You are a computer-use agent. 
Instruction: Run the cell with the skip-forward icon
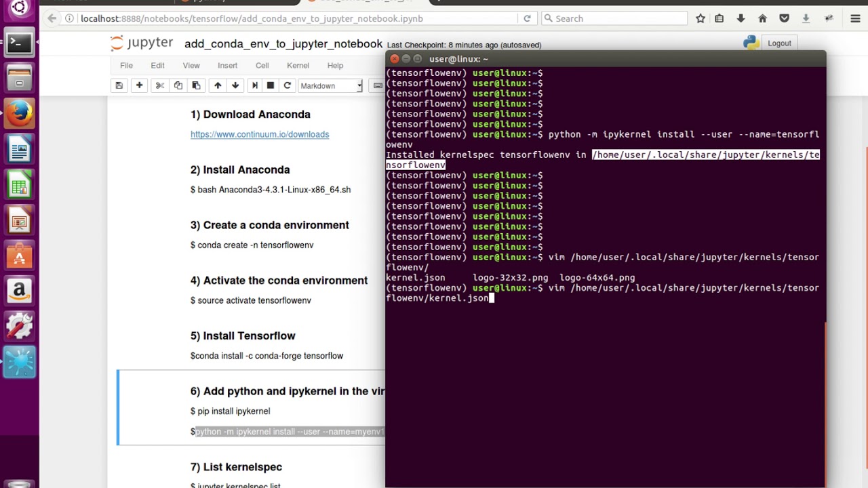pyautogui.click(x=254, y=85)
